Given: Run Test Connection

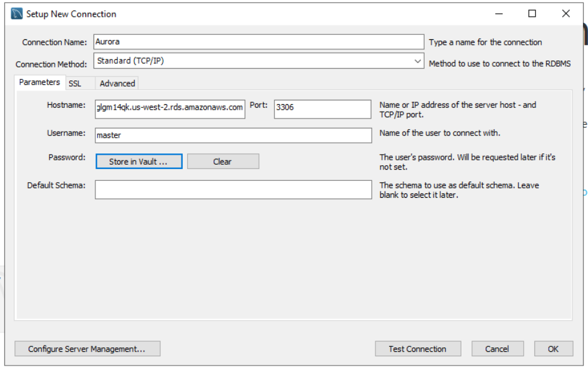Looking at the screenshot, I should [x=418, y=349].
